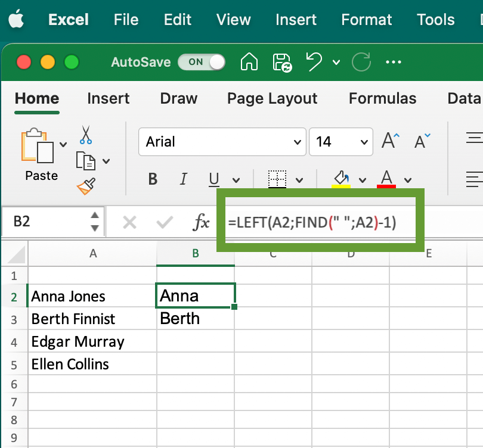Select column B header
Screen dimensions: 483x448
point(196,254)
